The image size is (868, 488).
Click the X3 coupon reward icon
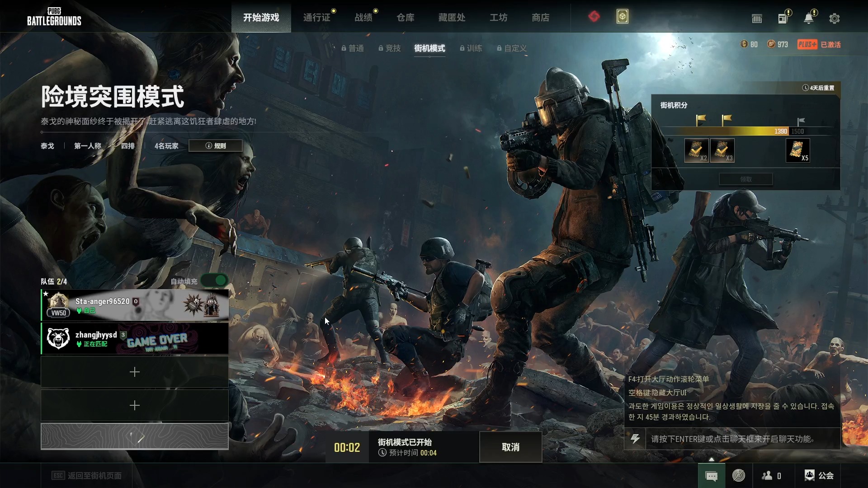(722, 150)
